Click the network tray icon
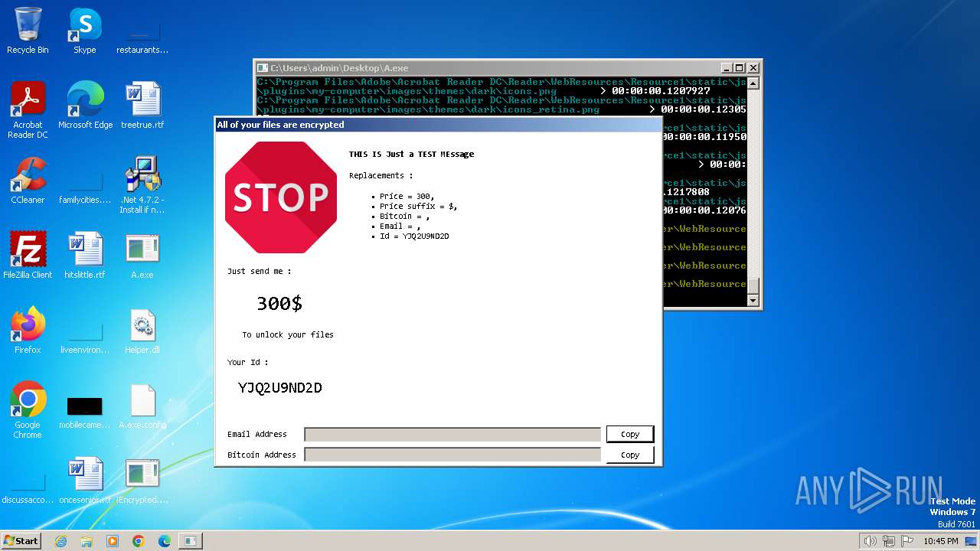 (889, 541)
